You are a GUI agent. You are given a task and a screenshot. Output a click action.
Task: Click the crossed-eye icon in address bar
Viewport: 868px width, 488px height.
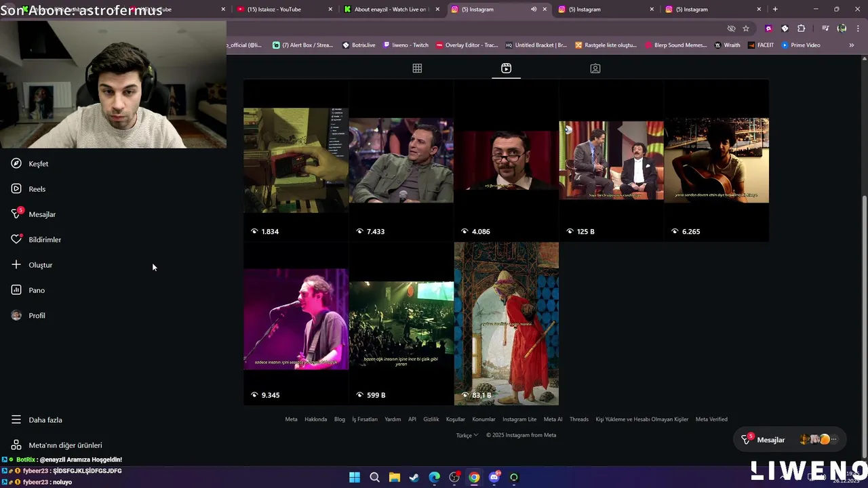(x=731, y=28)
